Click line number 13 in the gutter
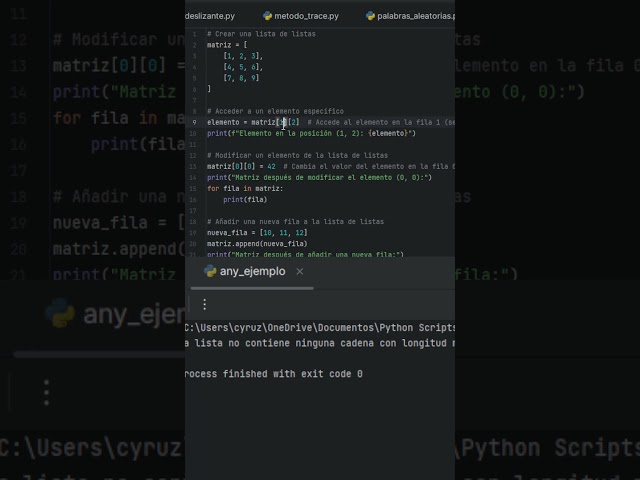Screen dimensions: 640x480 (x=193, y=166)
